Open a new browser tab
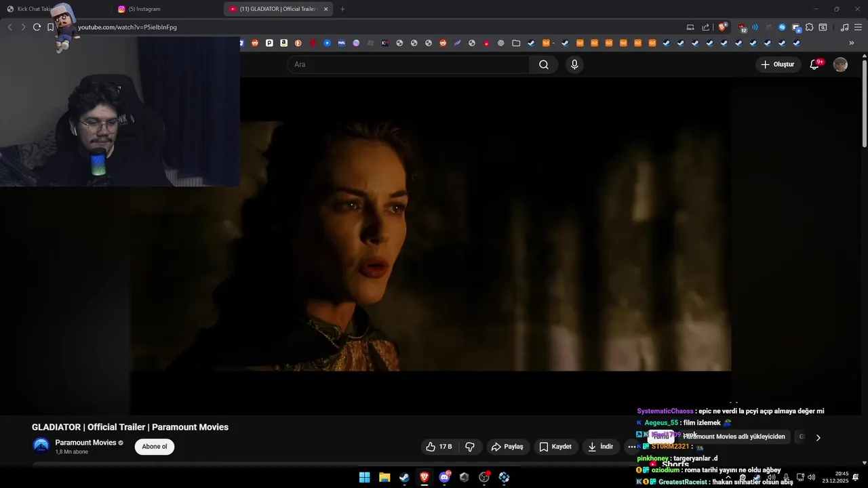 [342, 9]
